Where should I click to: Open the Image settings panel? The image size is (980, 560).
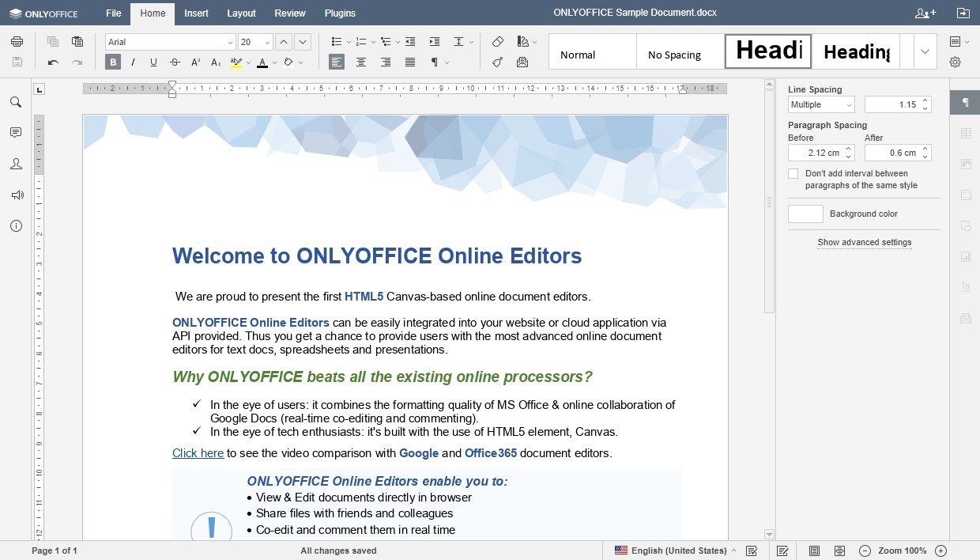(964, 164)
